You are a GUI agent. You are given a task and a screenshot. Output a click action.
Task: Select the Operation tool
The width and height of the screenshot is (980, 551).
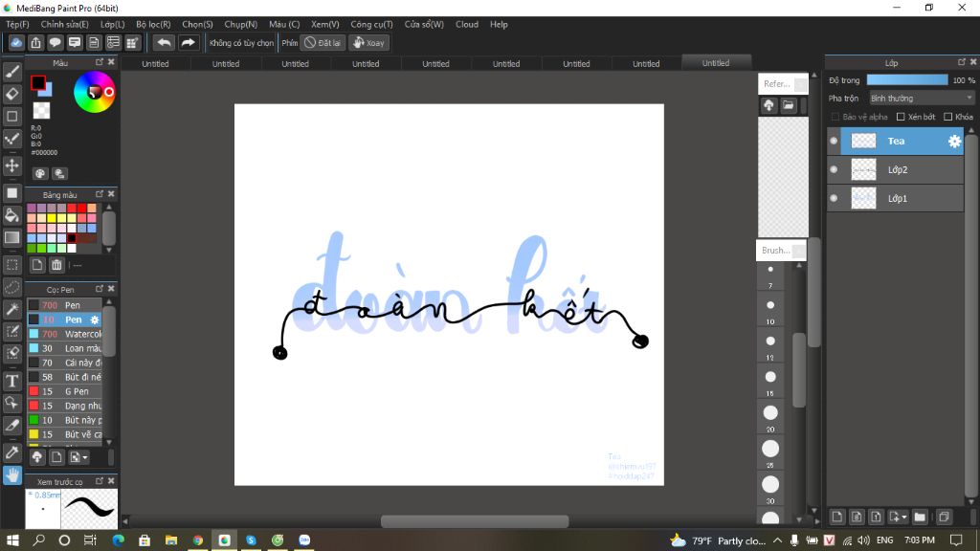coord(11,403)
